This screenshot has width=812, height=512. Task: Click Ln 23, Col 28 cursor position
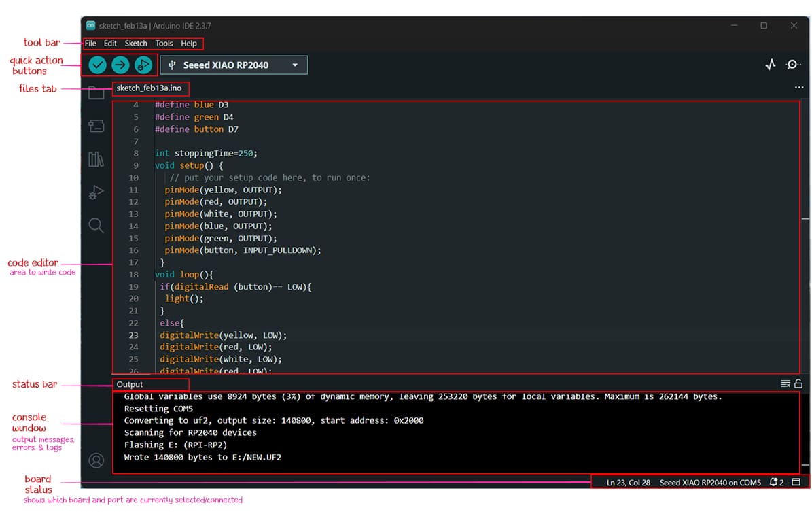[628, 483]
